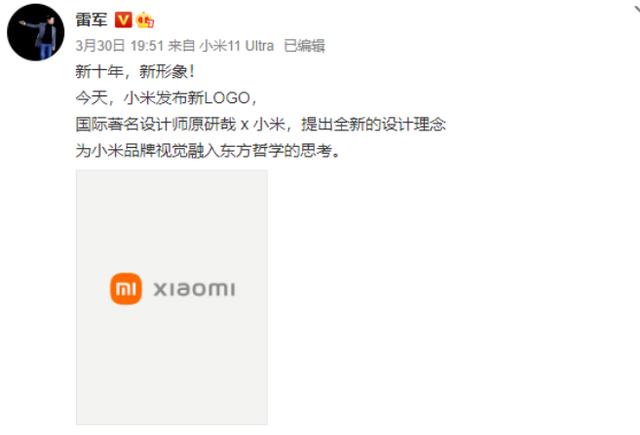Click the text 新十年，新形象！
Screen dimensions: 640x435
(x=136, y=72)
